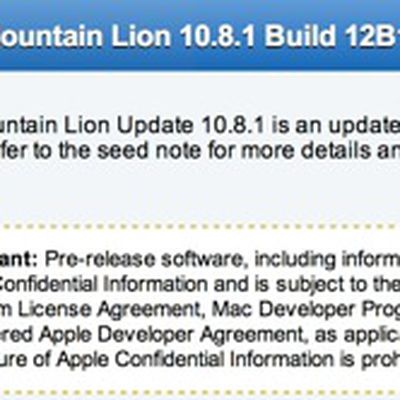
Task: Click the 'Pre-release software' text
Action: coord(143,259)
